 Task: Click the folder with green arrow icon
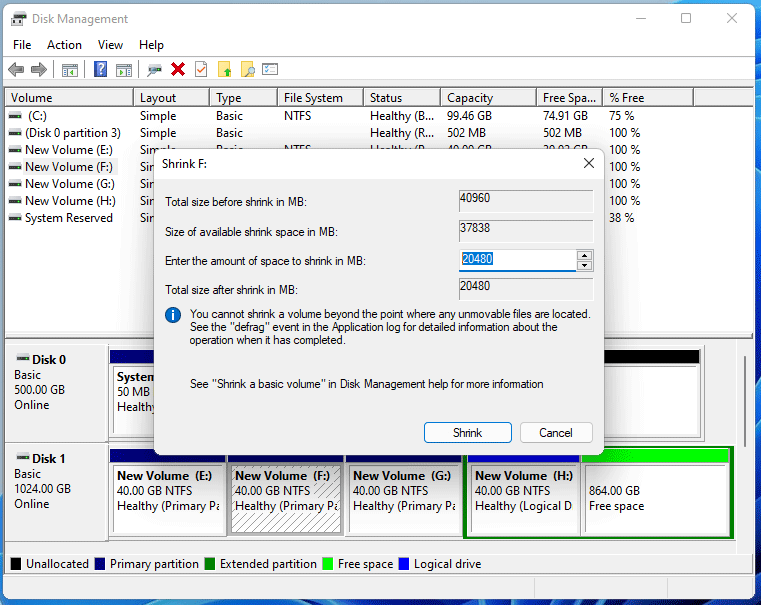[225, 69]
